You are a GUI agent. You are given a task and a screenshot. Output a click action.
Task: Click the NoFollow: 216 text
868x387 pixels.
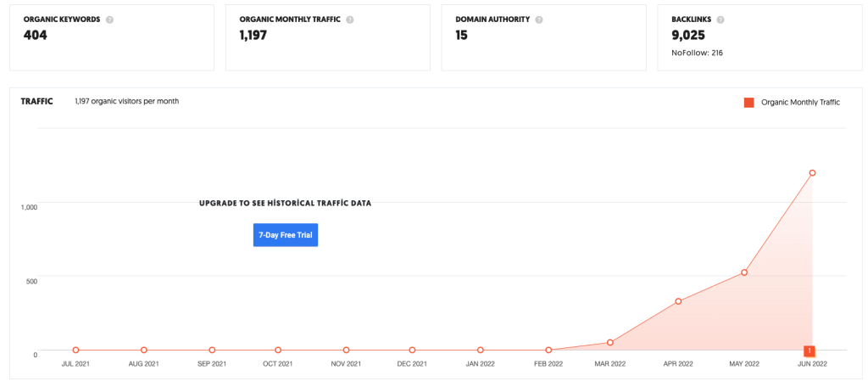pos(697,53)
